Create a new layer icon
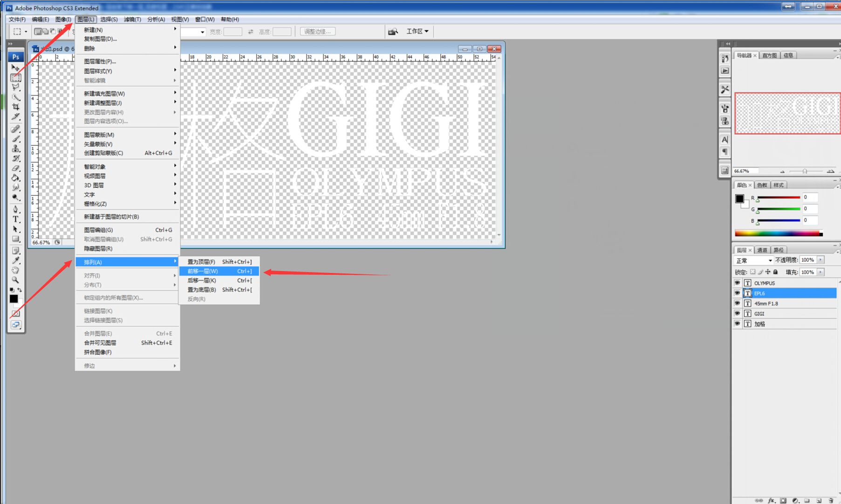 tap(819, 500)
